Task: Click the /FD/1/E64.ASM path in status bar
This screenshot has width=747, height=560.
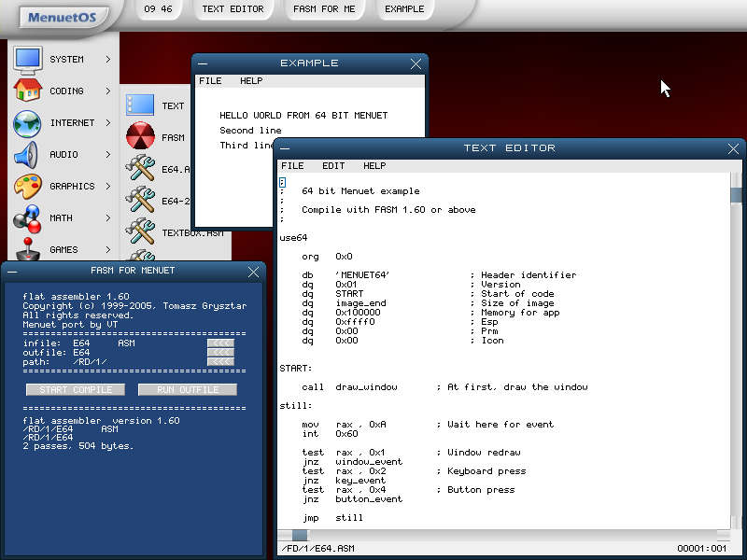Action: coord(317,549)
